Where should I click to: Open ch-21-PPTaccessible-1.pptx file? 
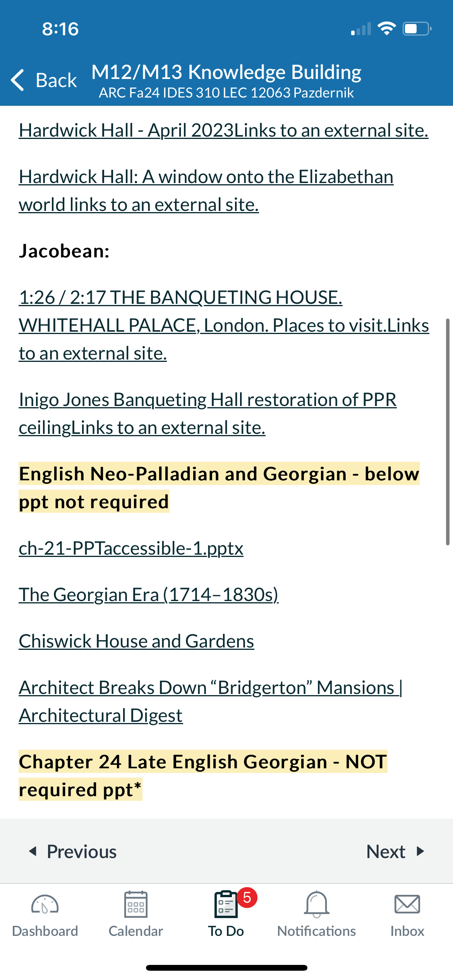coord(131,548)
